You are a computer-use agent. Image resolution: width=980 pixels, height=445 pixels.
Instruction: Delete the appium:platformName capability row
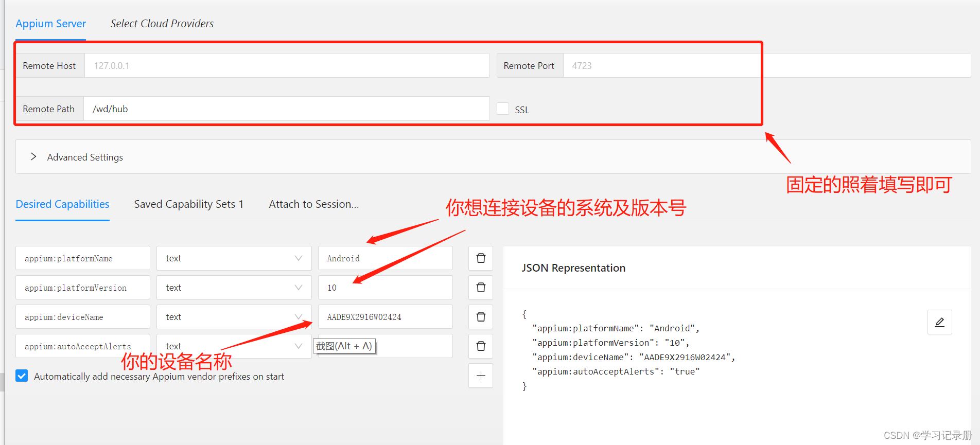[481, 258]
